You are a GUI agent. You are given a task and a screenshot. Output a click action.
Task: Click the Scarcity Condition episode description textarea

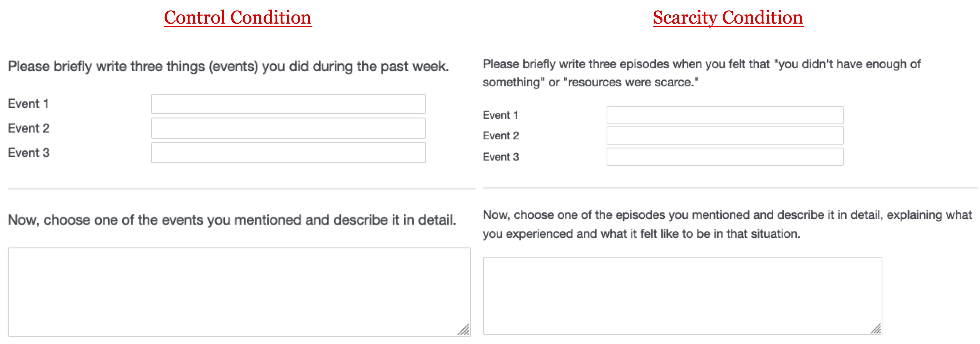coord(683,296)
